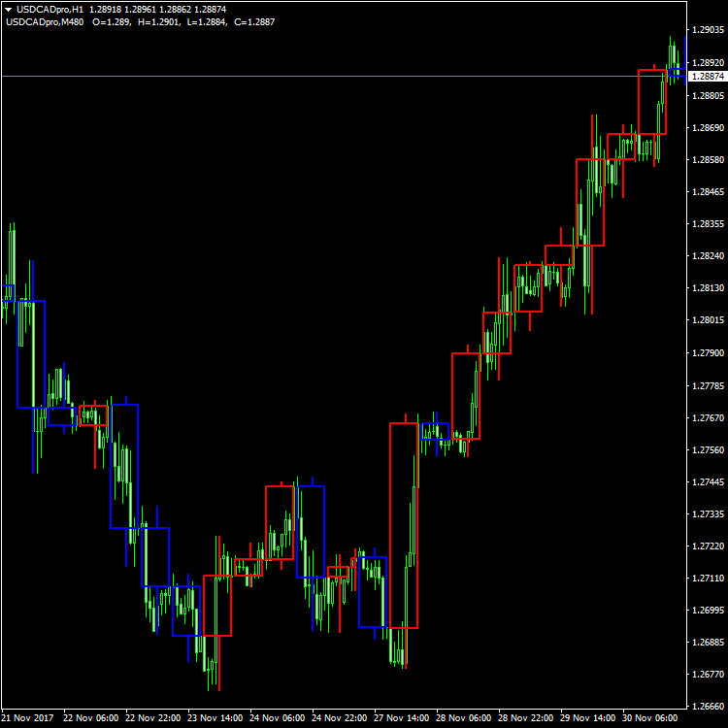Click the 1.28240 price scale value
This screenshot has width=728, height=728.
coord(708,256)
